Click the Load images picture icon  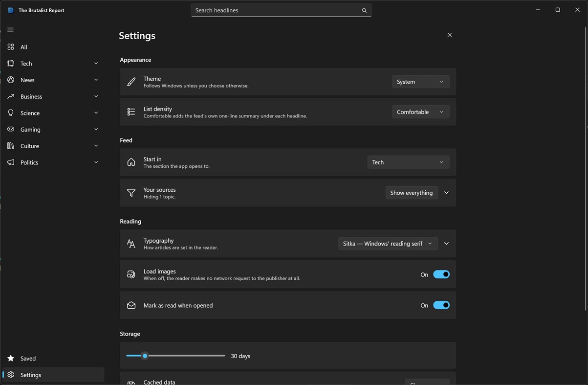(131, 274)
